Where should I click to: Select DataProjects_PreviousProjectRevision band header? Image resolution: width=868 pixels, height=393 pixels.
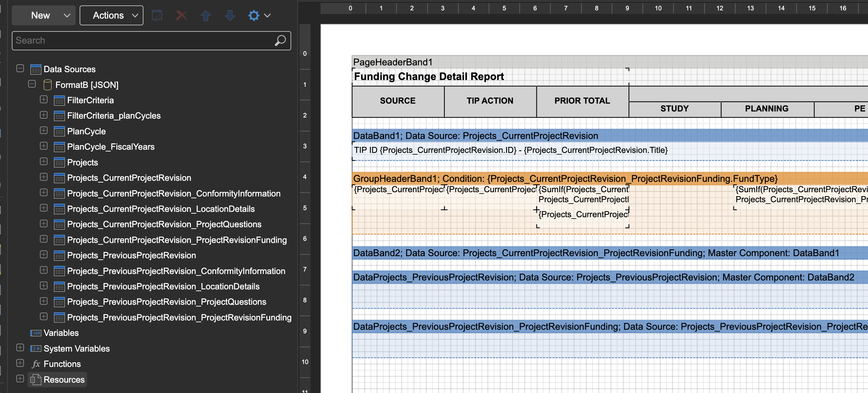pos(610,277)
